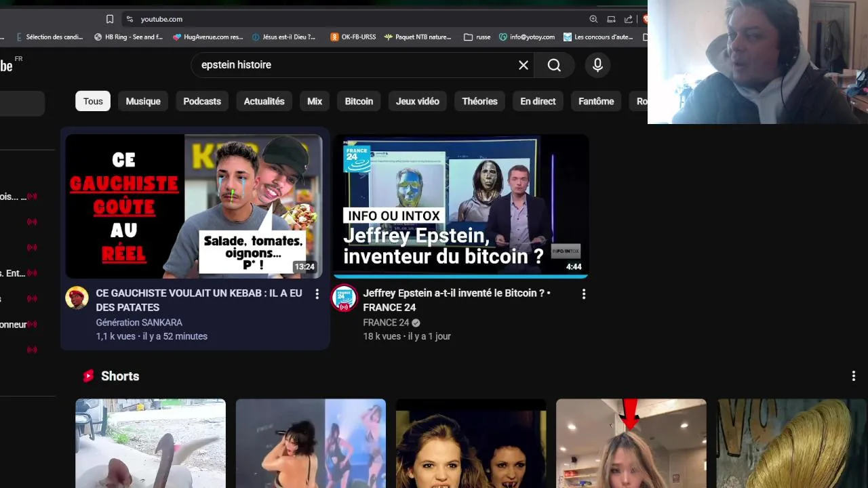
Task: Open the 'Ce gauchiste goûte au réel' video thumbnail
Action: [194, 206]
